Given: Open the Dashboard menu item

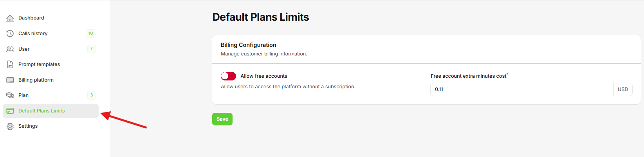Looking at the screenshot, I should point(31,18).
